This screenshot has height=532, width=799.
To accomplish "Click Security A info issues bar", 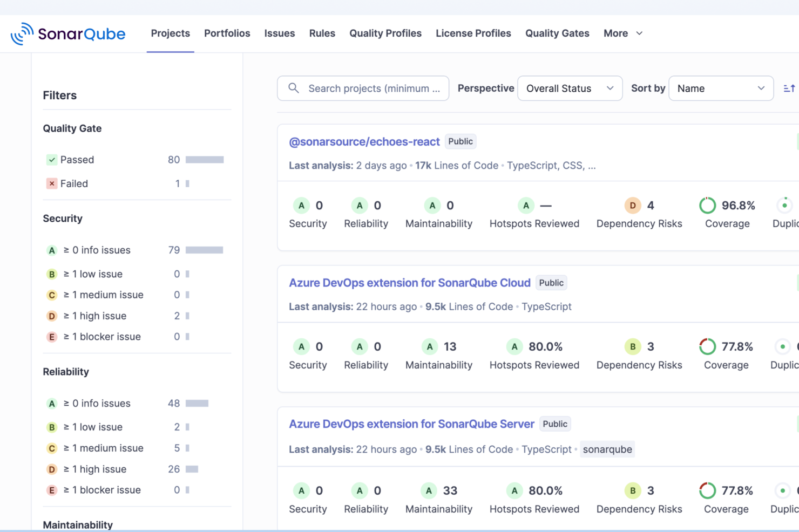I will [x=205, y=250].
